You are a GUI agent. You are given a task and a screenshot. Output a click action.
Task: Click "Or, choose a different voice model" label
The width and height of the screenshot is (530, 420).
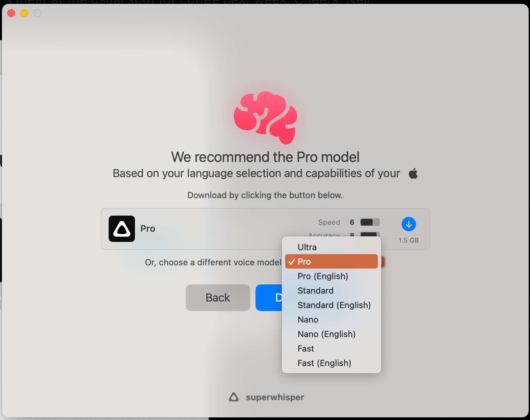[x=213, y=262]
